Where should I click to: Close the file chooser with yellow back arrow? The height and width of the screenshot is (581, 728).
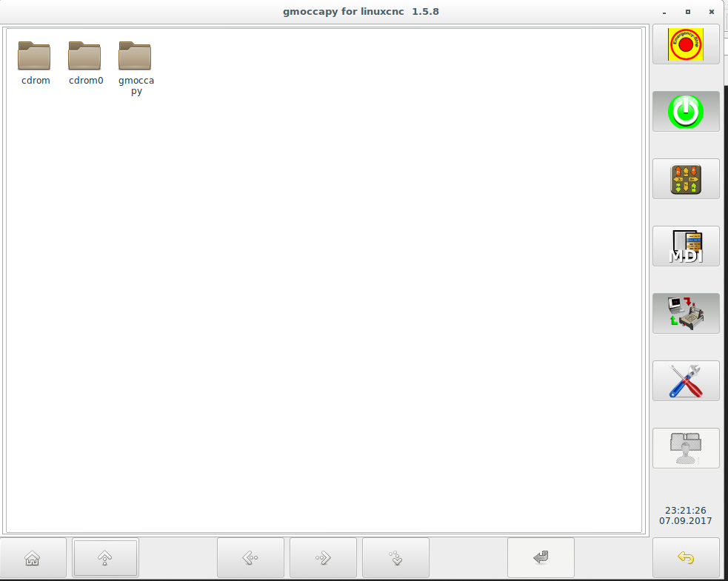pos(686,558)
